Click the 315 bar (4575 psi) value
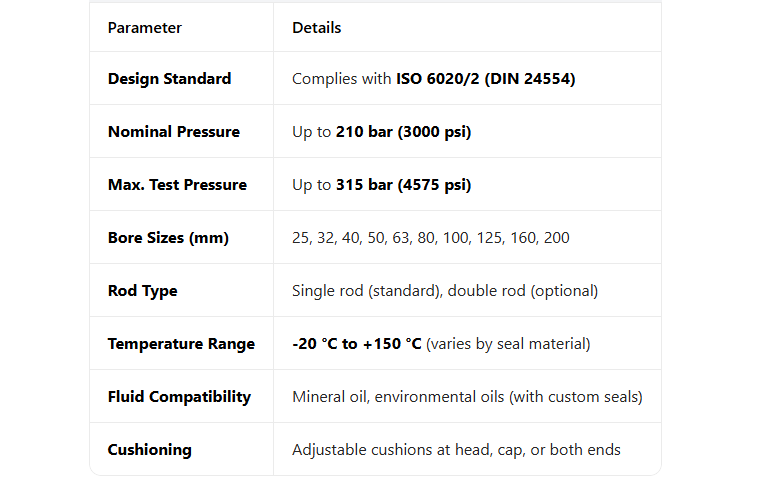Viewport: 758px width, 486px height. point(403,185)
